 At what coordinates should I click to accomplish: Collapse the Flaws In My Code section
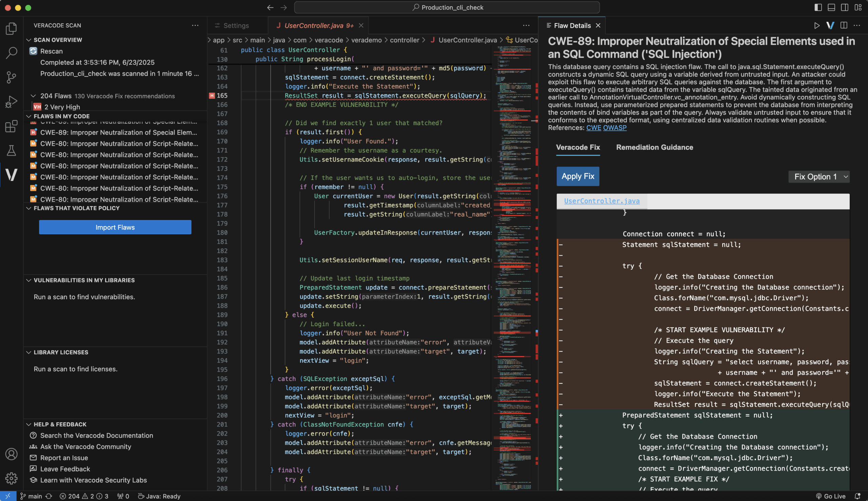click(29, 116)
